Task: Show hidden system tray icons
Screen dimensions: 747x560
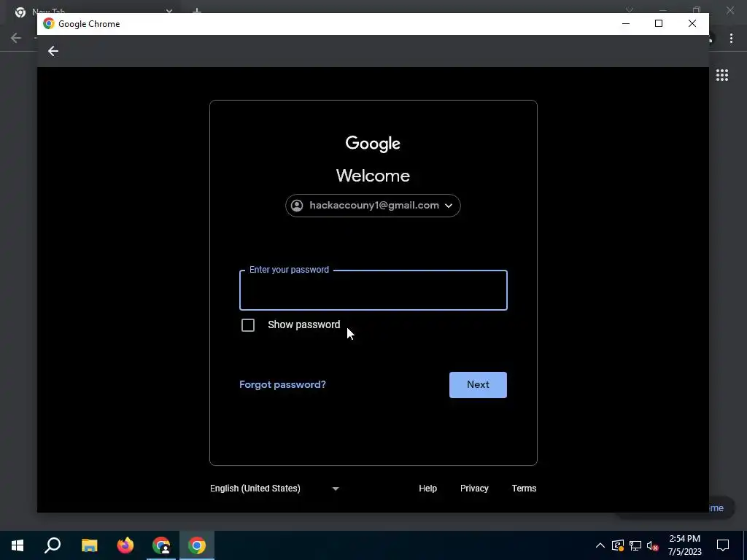Action: (x=600, y=545)
